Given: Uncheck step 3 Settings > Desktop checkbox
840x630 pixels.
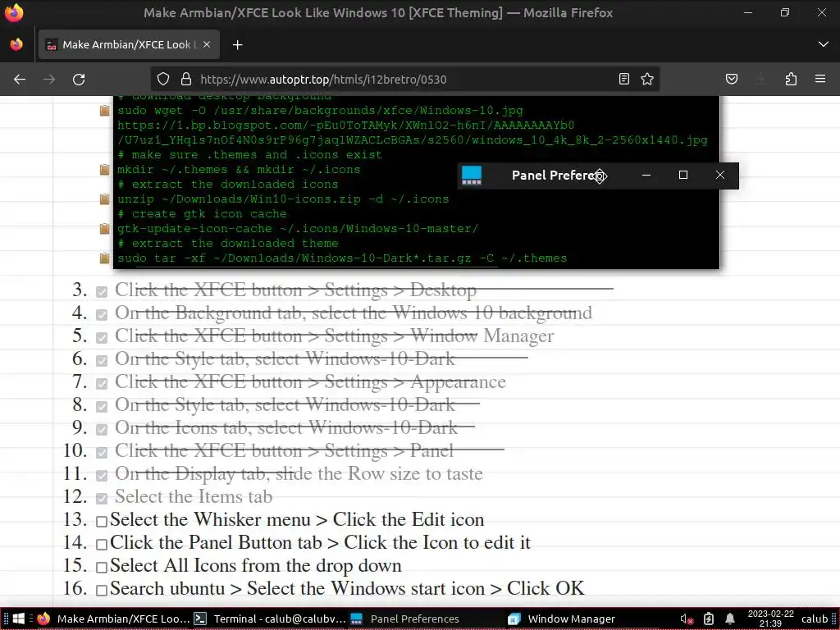Looking at the screenshot, I should (102, 292).
